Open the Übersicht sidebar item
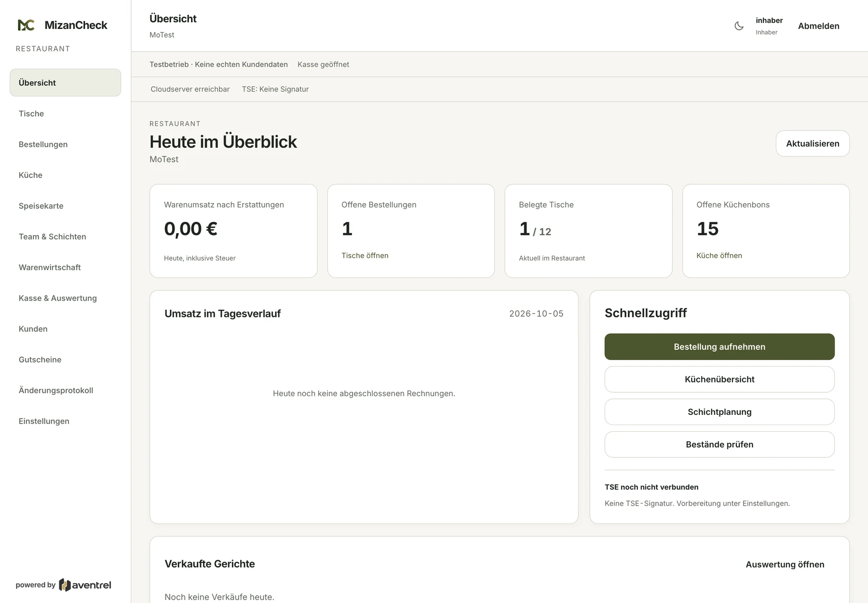This screenshot has width=868, height=603. coord(65,82)
